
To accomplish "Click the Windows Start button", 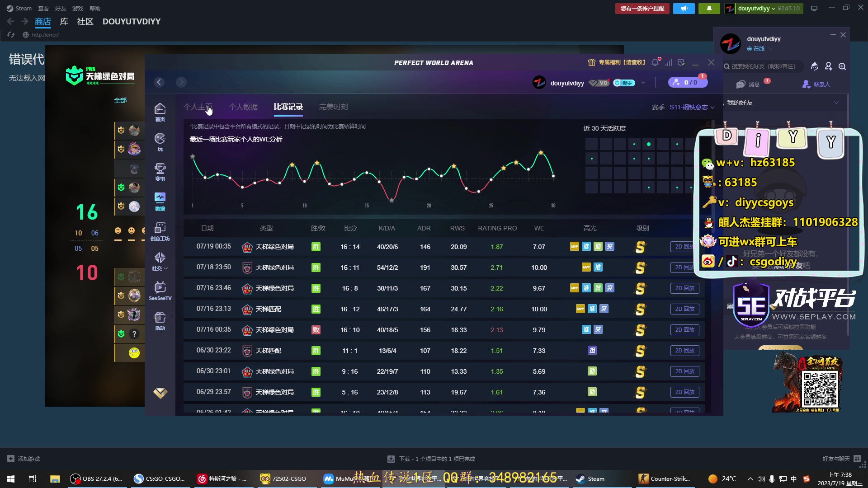I will click(11, 479).
